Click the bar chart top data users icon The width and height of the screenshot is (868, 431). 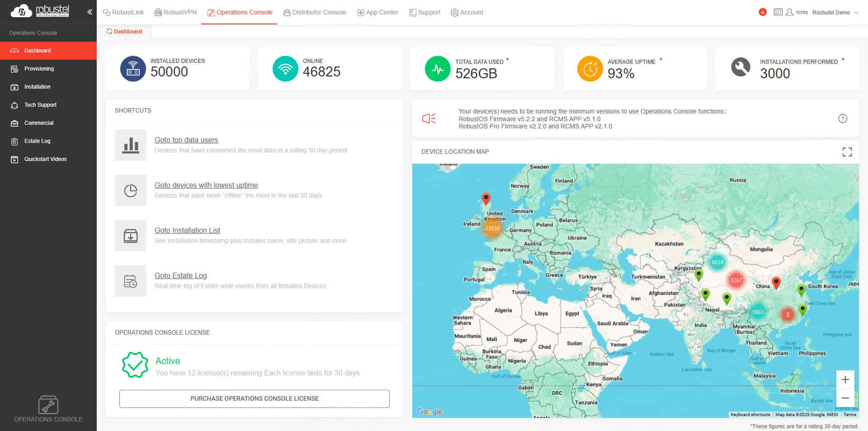(131, 145)
